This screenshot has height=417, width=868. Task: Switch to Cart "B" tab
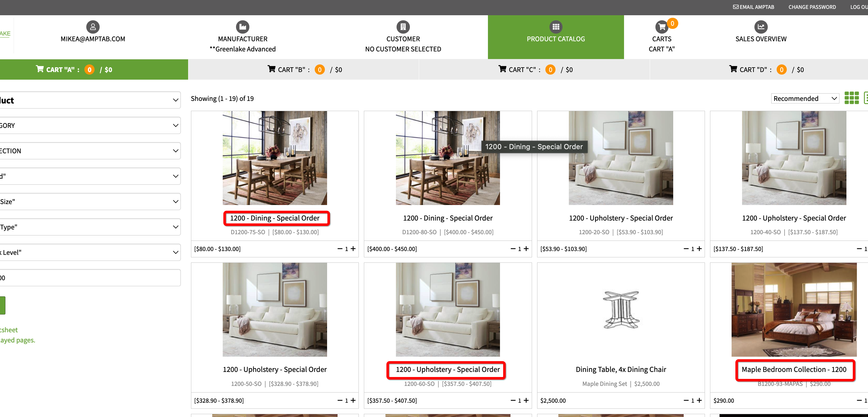[303, 69]
